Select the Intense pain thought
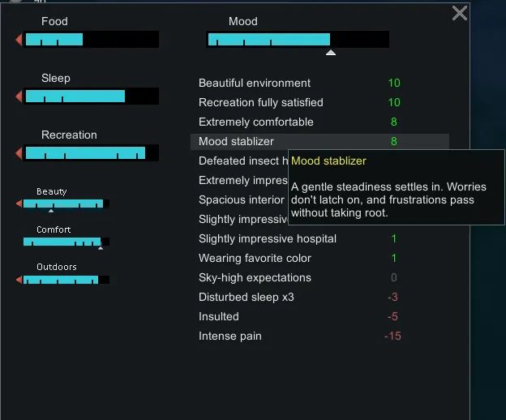This screenshot has height=420, width=506. click(230, 336)
